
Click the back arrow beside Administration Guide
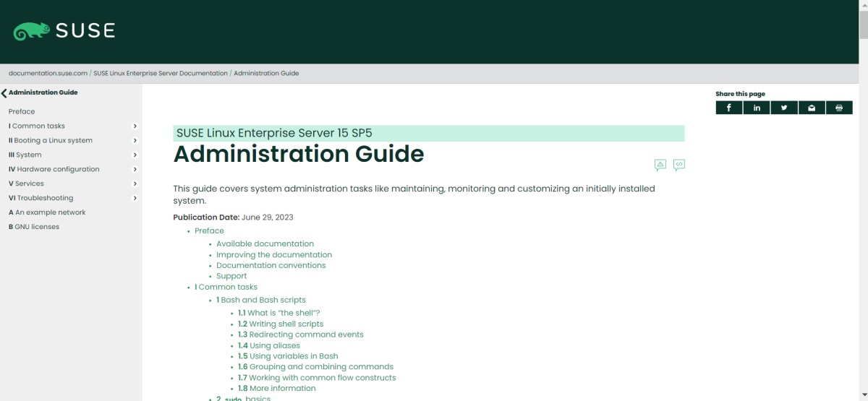4,93
